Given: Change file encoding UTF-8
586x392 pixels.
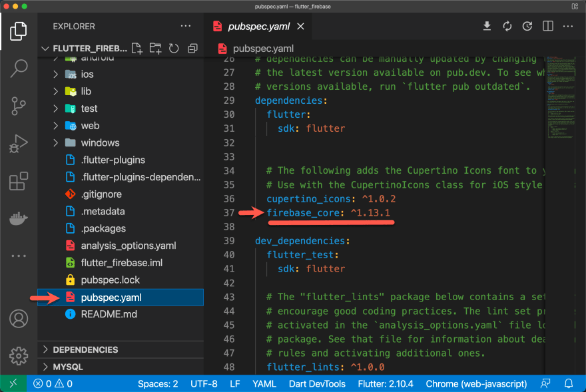Looking at the screenshot, I should (204, 384).
